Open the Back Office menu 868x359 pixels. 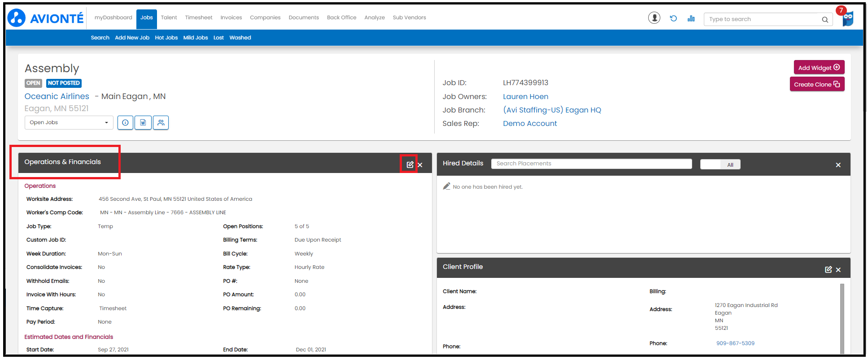click(x=342, y=17)
